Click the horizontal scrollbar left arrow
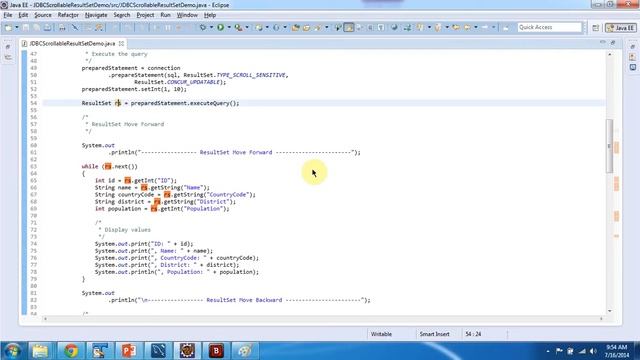 [45, 318]
